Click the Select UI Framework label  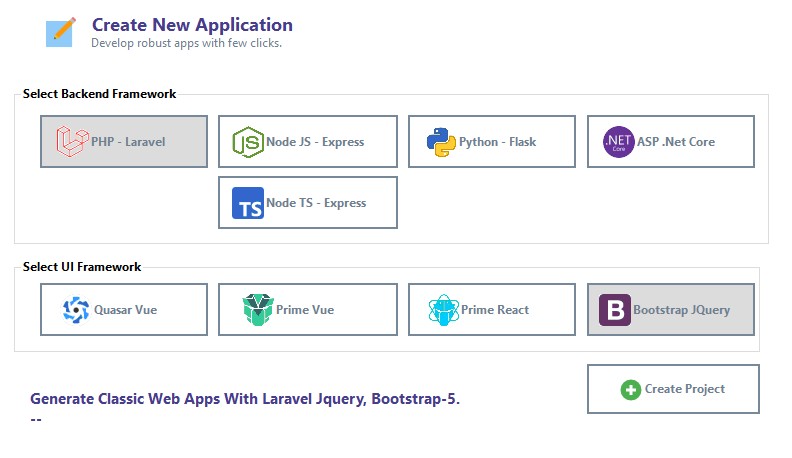pyautogui.click(x=82, y=267)
